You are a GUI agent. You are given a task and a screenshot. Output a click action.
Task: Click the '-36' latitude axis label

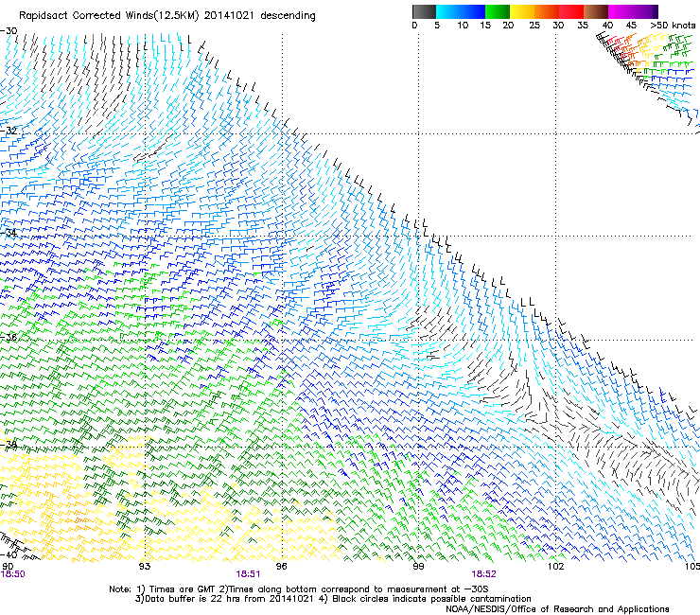pos(9,337)
